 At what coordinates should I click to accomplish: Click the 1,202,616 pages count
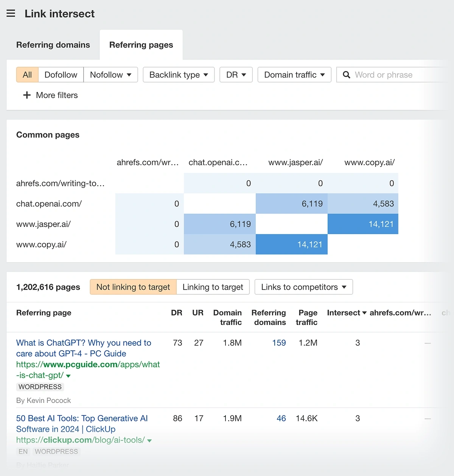pyautogui.click(x=48, y=287)
